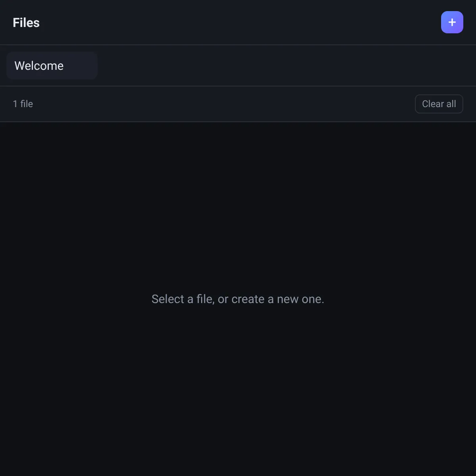476x476 pixels.
Task: Tap the purple gradient plus button
Action: tap(452, 22)
